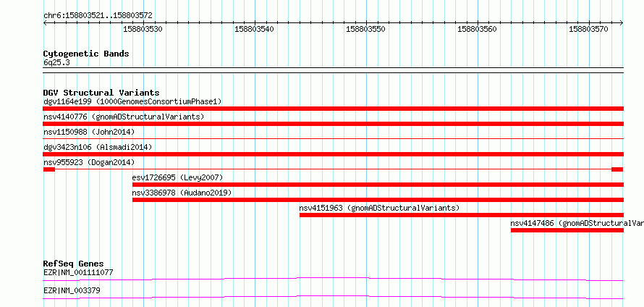This screenshot has height=307, width=644.
Task: Click the chr6:158803521..158803572 region label
Action: click(x=98, y=16)
